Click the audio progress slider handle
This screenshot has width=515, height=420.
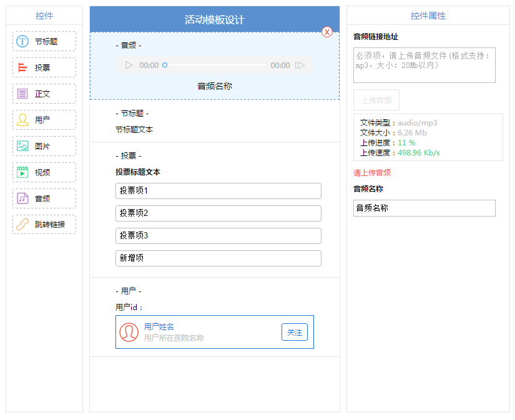pos(165,65)
